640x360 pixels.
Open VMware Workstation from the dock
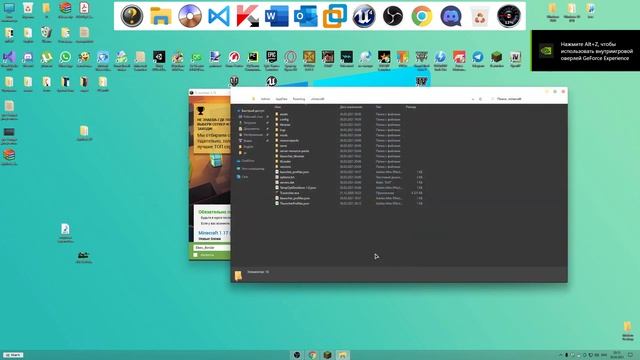[x=335, y=16]
